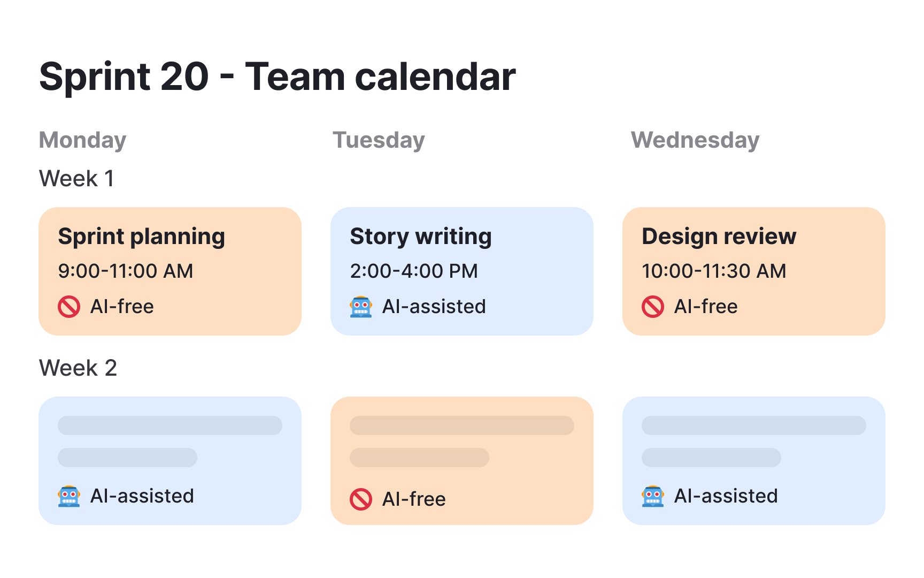Click the 2:00-4:00 PM time on Story writing
The width and height of the screenshot is (924, 578).
(x=414, y=271)
